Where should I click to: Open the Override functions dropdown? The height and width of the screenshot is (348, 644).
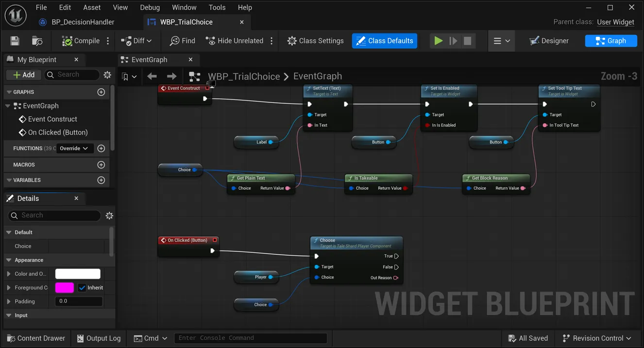coord(74,149)
